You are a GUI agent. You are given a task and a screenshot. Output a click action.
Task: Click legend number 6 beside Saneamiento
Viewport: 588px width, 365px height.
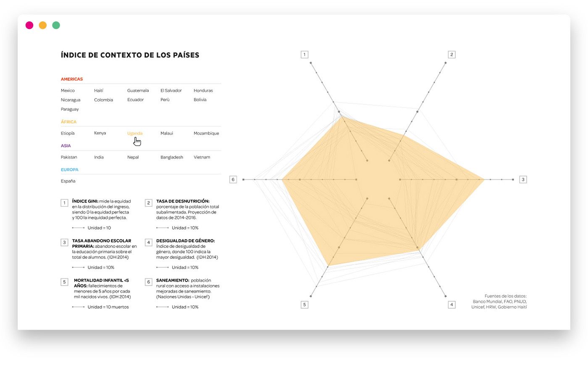pos(148,282)
